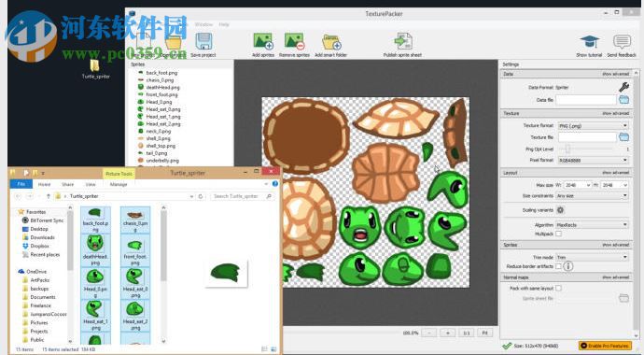Screen dimensions: 644x355
Task: Open Max size W dropdown
Action: 578,185
